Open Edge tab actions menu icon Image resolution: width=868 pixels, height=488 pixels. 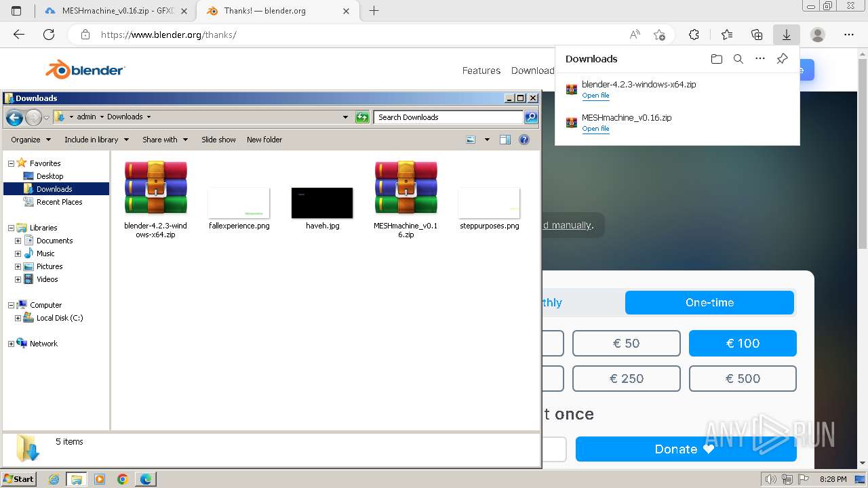pos(16,11)
